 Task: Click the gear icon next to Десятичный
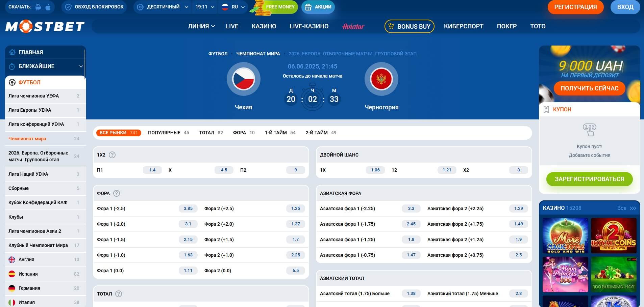pyautogui.click(x=140, y=7)
